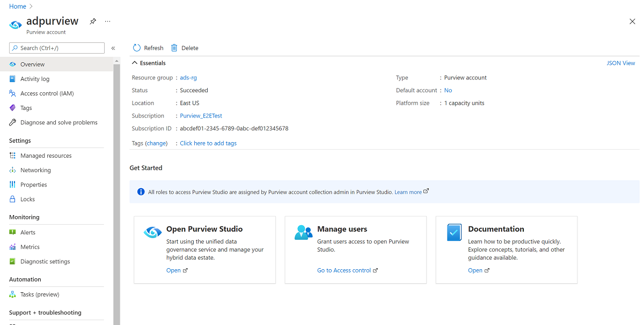644x325 pixels.
Task: Click the Overview eye icon in sidebar
Action: (12, 64)
